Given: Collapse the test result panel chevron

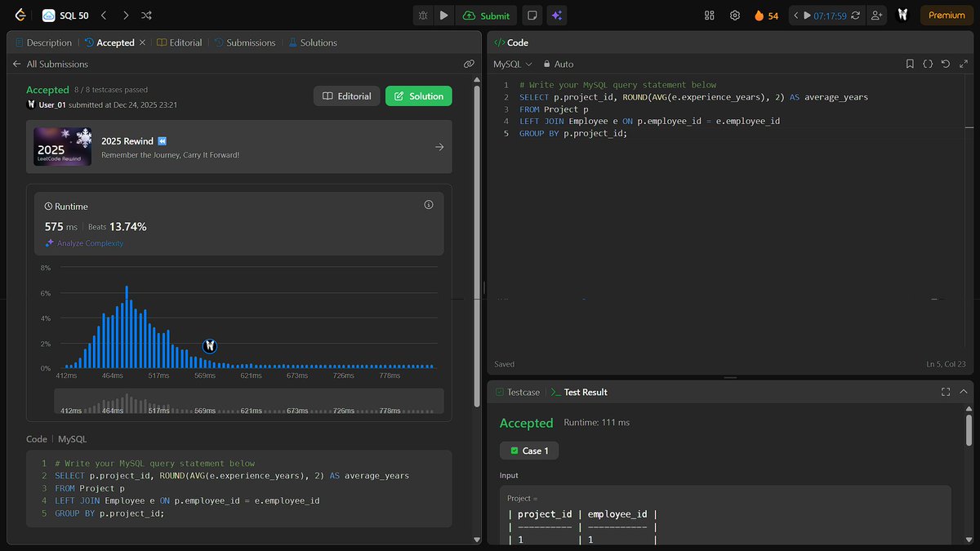Looking at the screenshot, I should click(963, 392).
